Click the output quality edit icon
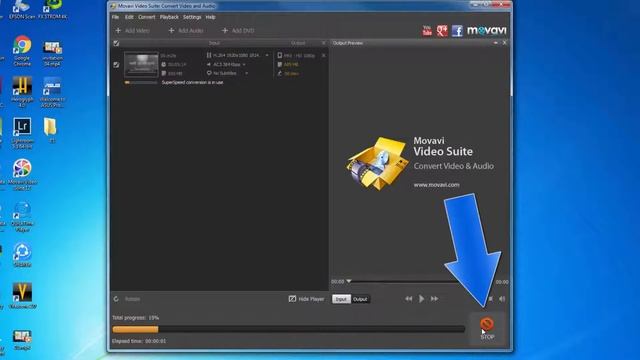The image size is (640, 360). pyautogui.click(x=280, y=73)
